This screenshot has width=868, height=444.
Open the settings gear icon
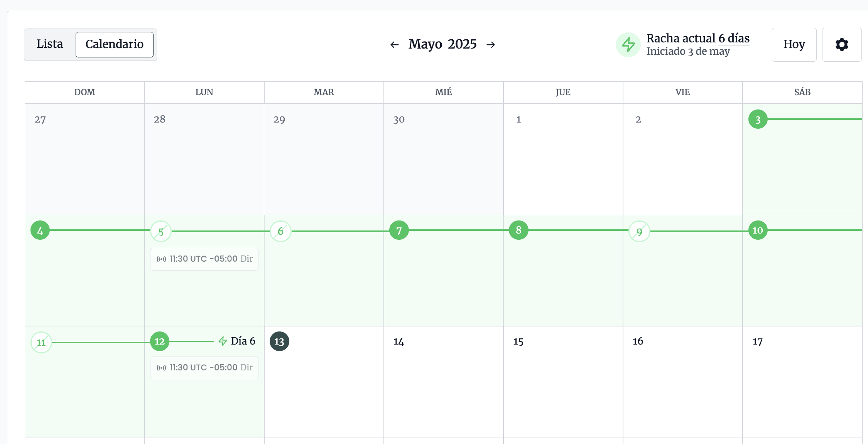[x=841, y=45]
